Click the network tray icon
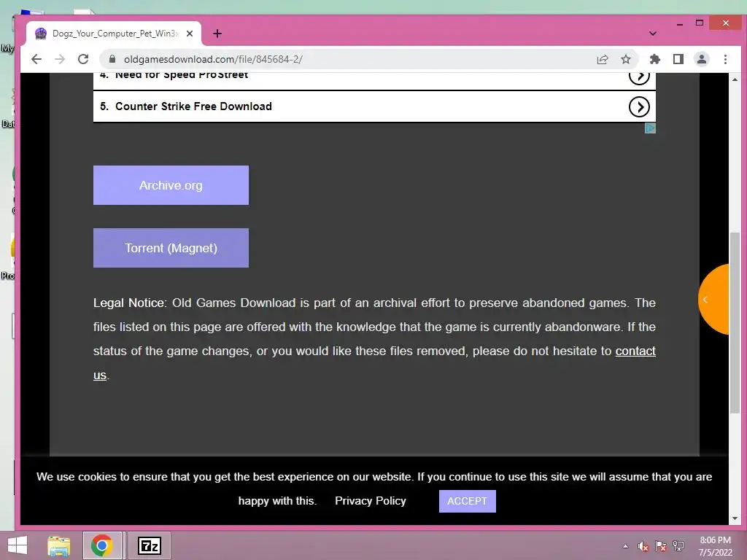 [x=678, y=546]
